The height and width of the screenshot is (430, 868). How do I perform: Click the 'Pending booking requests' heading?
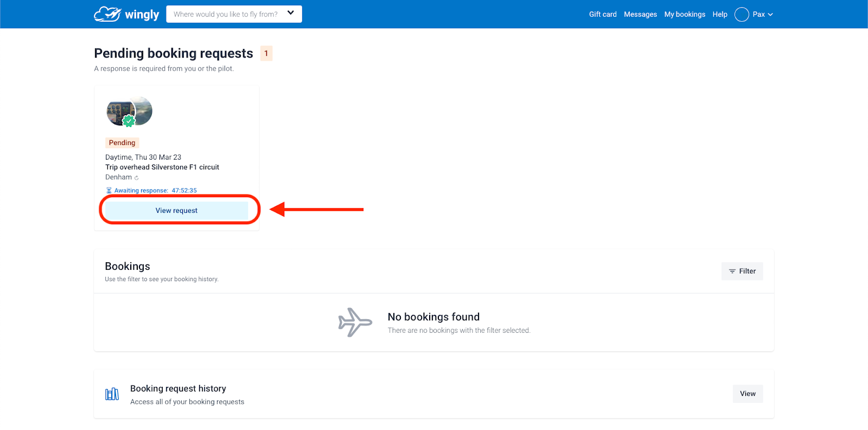(x=174, y=53)
